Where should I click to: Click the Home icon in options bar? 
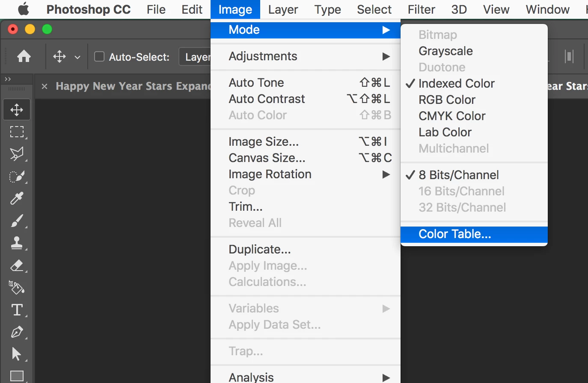coord(24,56)
